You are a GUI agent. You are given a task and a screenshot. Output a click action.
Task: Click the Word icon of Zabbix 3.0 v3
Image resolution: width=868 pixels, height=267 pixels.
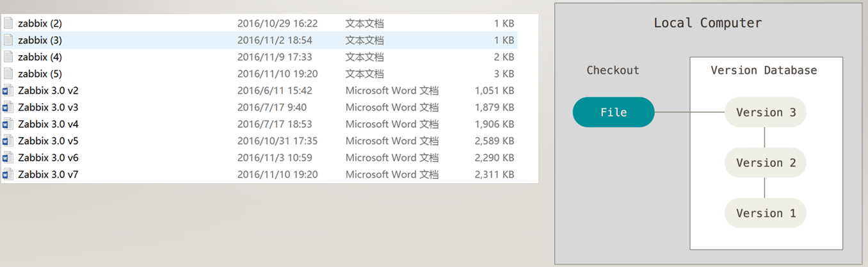coord(8,107)
